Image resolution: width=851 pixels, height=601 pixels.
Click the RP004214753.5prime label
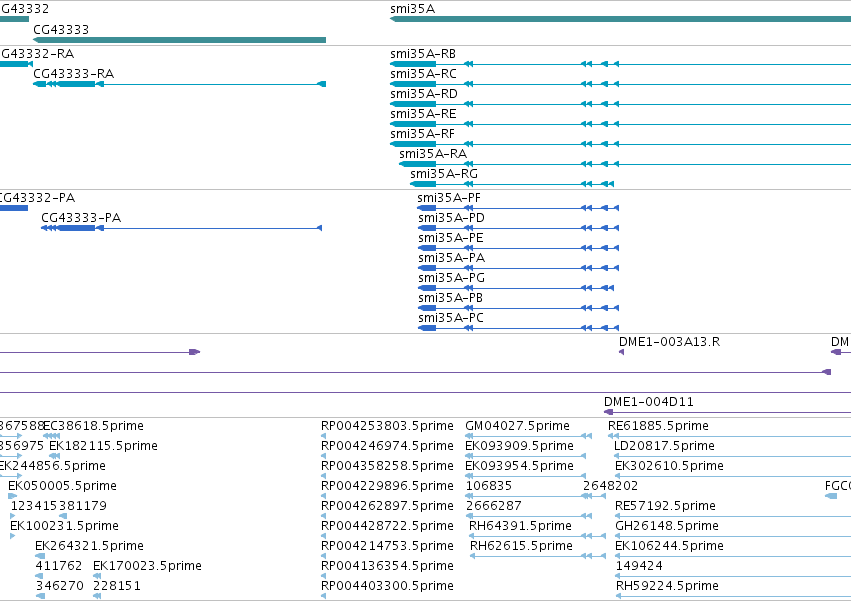pyautogui.click(x=387, y=546)
